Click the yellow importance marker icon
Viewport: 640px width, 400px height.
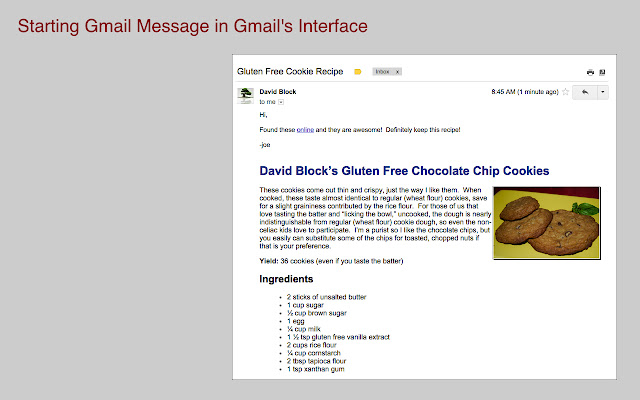point(358,72)
